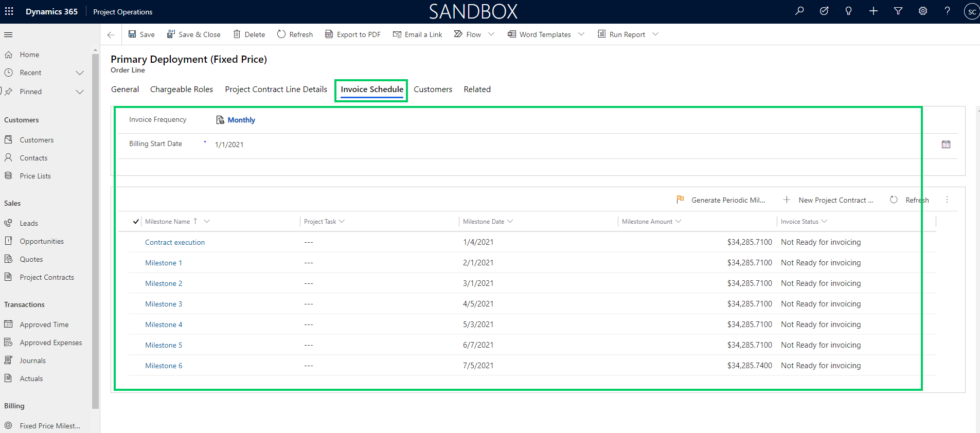Click the Save & Close button
The height and width of the screenshot is (433, 980).
pos(193,34)
